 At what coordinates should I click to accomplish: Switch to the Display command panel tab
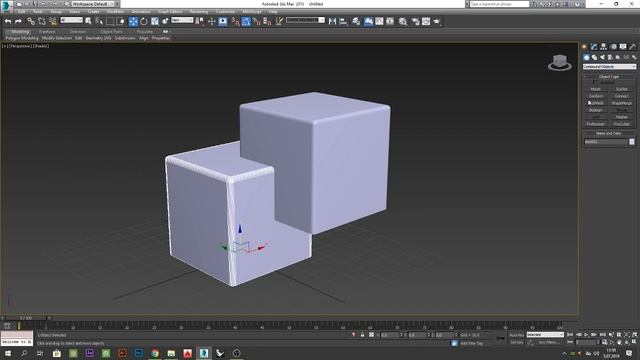tap(623, 47)
